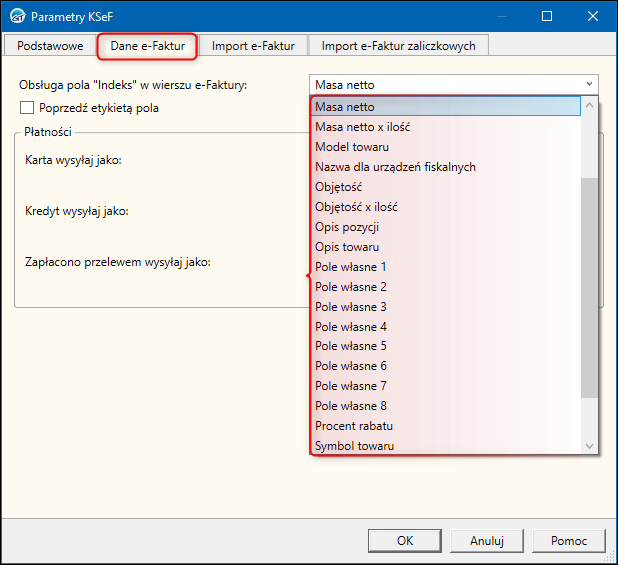Select 'Objętość x ilość' from the list

pyautogui.click(x=446, y=207)
